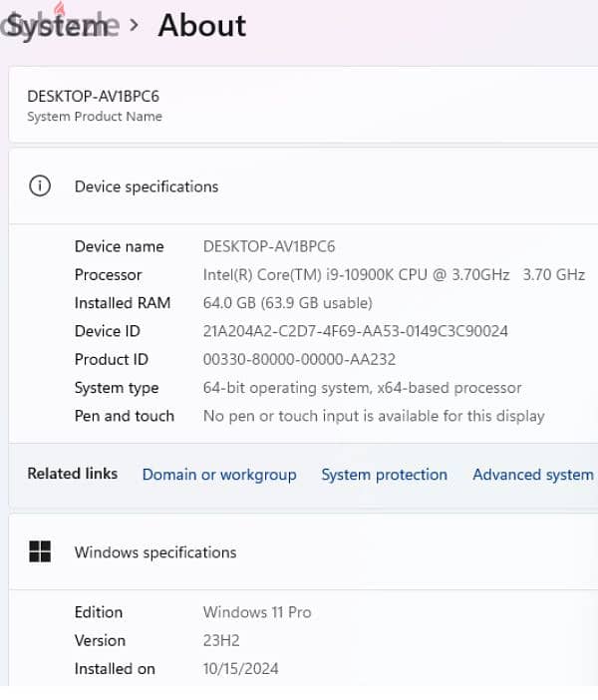Click the System Product Name label
The height and width of the screenshot is (700, 598).
(x=95, y=117)
